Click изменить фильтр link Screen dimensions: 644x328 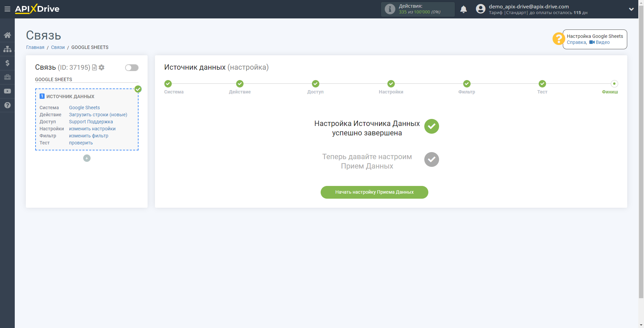tap(89, 136)
